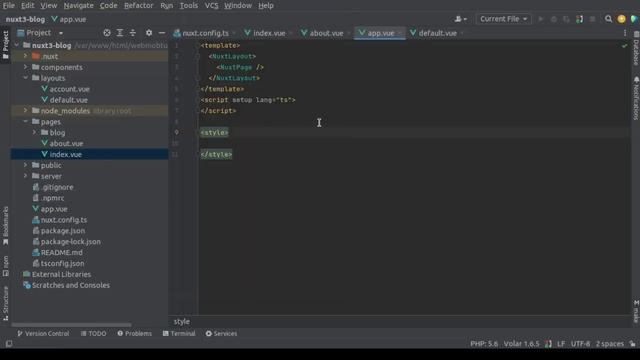Click the app.vue breadcrumb in navigation bar
The image size is (640, 360).
(69, 19)
